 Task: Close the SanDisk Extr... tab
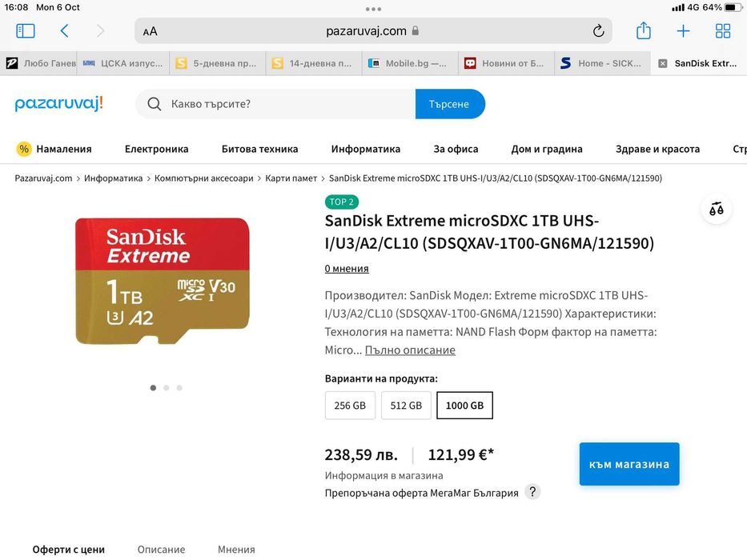[x=663, y=63]
